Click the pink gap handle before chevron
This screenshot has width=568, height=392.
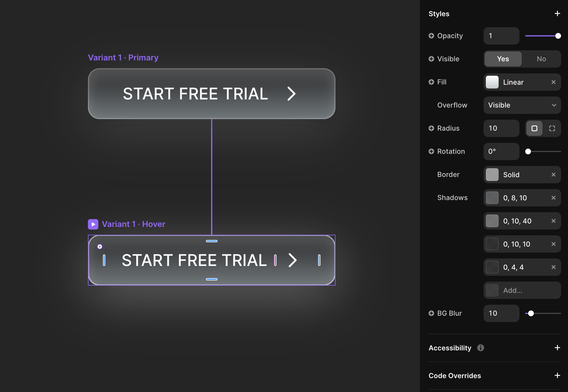[275, 260]
